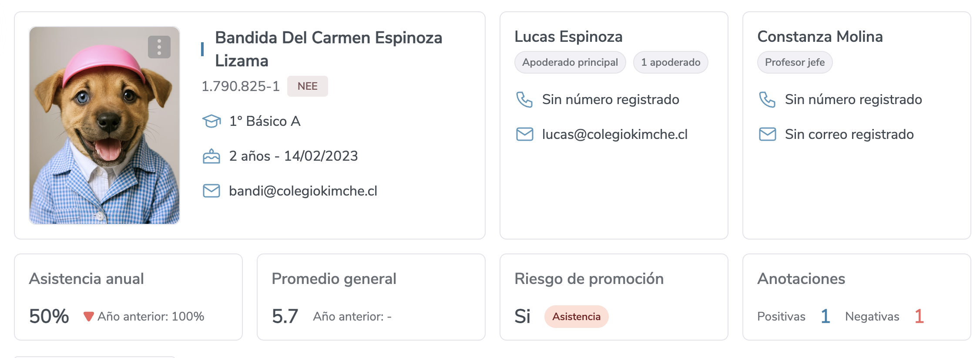Image resolution: width=980 pixels, height=358 pixels.
Task: Open the three-dot menu on student photo
Action: pyautogui.click(x=159, y=47)
